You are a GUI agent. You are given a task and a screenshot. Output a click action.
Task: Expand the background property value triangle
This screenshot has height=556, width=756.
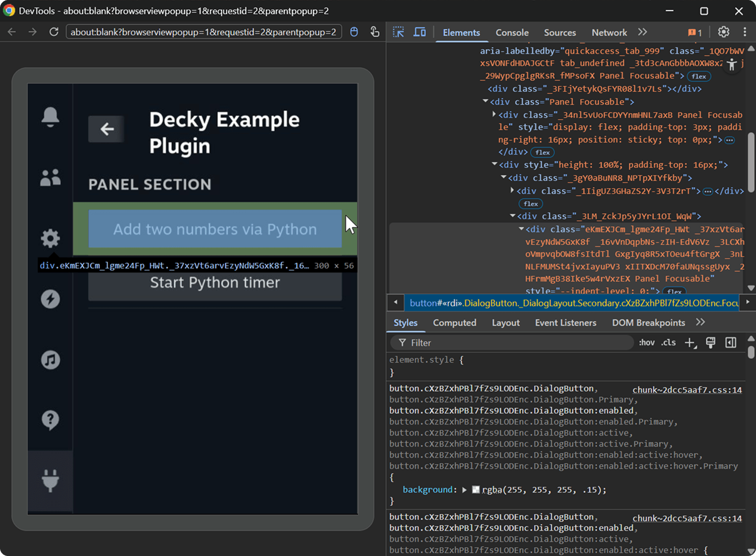464,490
